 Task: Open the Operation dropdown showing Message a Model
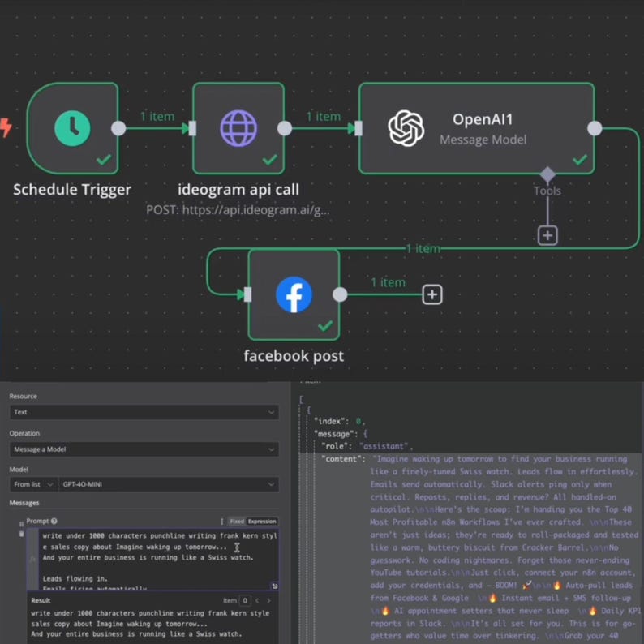[144, 449]
